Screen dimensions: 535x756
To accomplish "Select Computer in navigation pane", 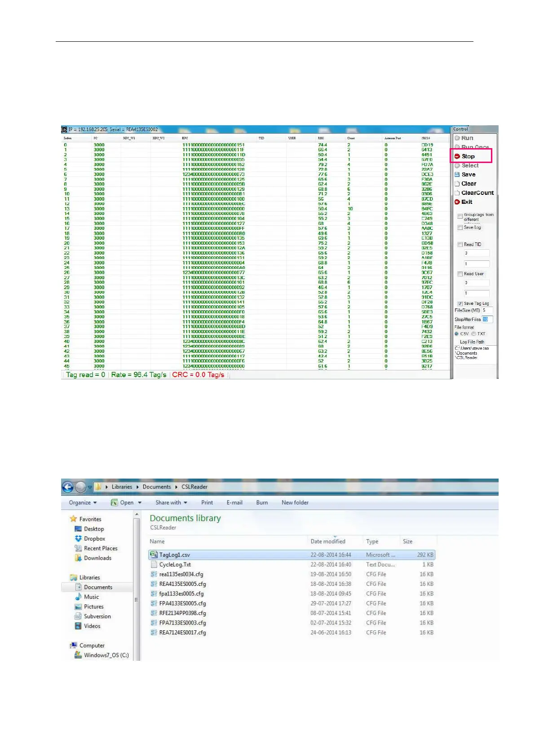I will [87, 646].
